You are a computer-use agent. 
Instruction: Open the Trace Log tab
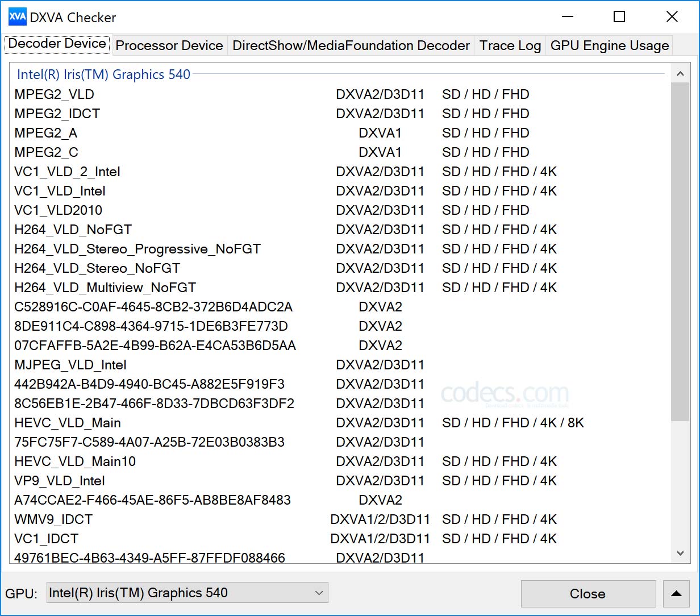tap(510, 46)
